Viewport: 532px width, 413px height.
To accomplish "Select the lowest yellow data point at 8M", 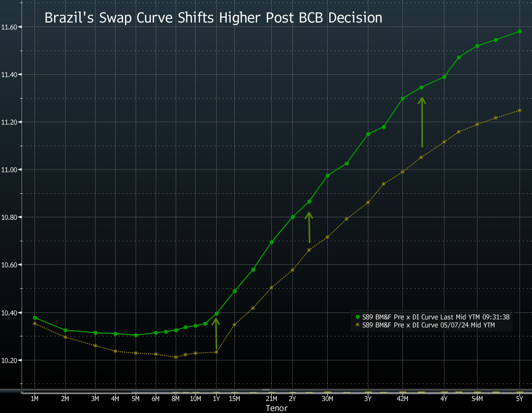I will (176, 357).
